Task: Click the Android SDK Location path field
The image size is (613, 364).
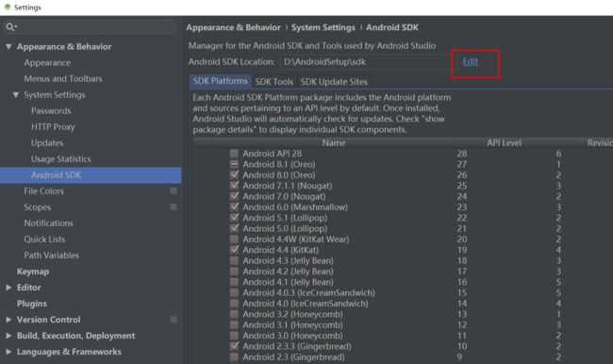Action: tap(366, 62)
